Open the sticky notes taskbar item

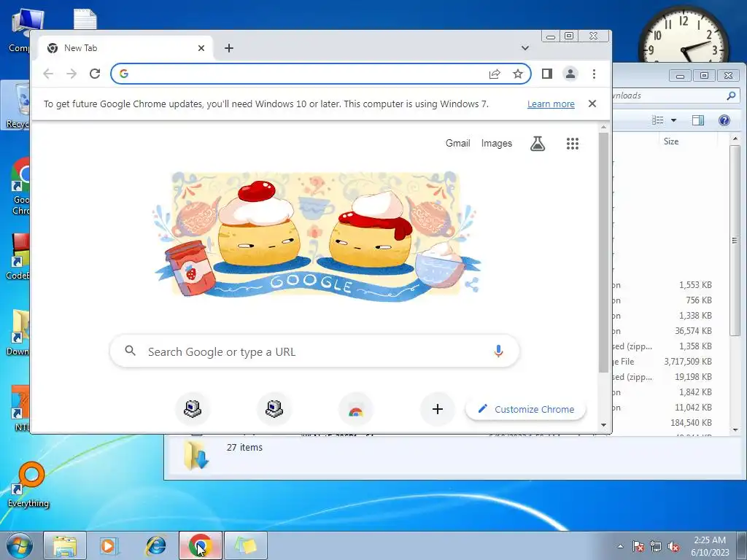tap(245, 545)
